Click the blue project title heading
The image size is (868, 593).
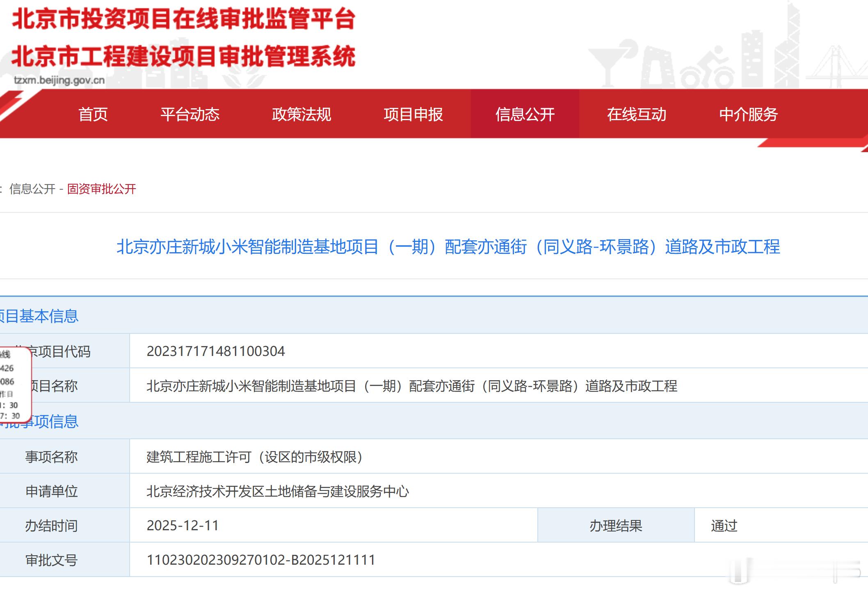click(448, 247)
